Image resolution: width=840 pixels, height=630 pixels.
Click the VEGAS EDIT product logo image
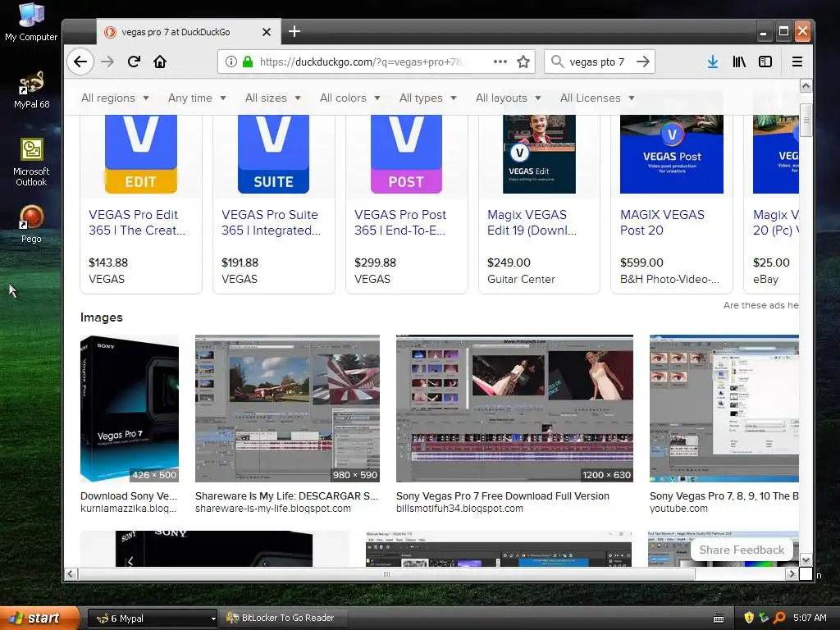point(141,154)
